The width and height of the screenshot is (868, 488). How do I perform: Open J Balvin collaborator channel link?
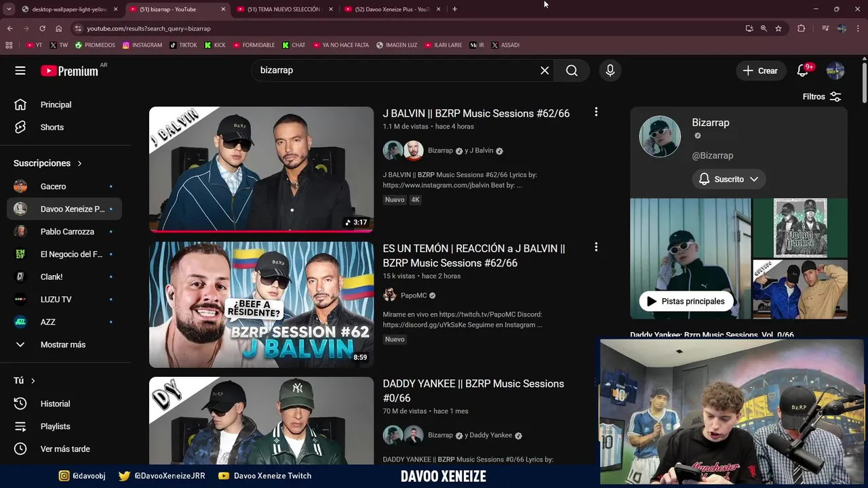coord(481,150)
